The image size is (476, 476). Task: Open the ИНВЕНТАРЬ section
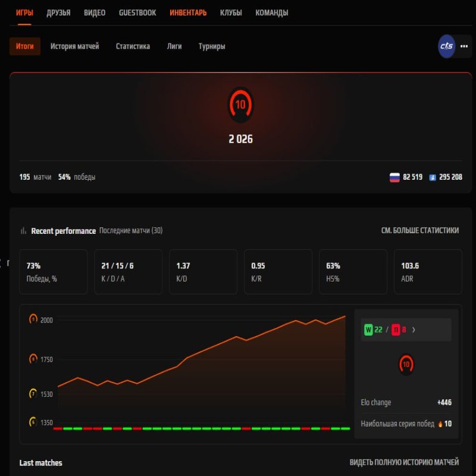[187, 11]
